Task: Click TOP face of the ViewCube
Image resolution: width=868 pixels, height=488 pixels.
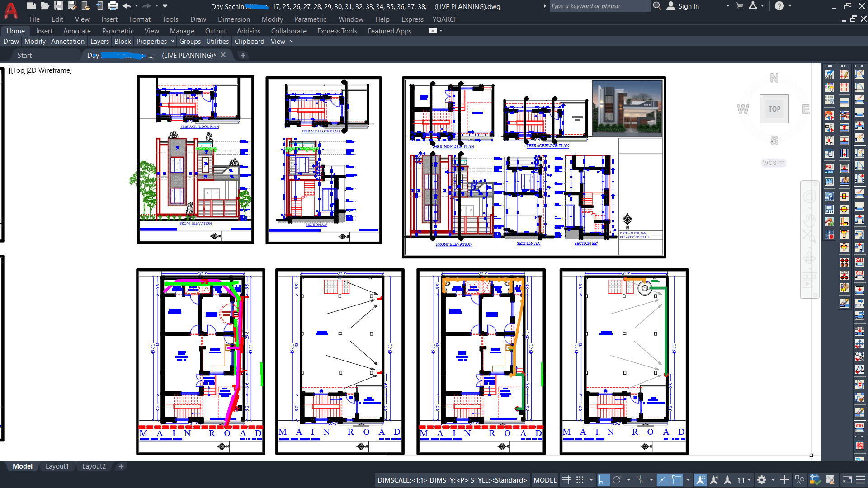Action: [774, 109]
